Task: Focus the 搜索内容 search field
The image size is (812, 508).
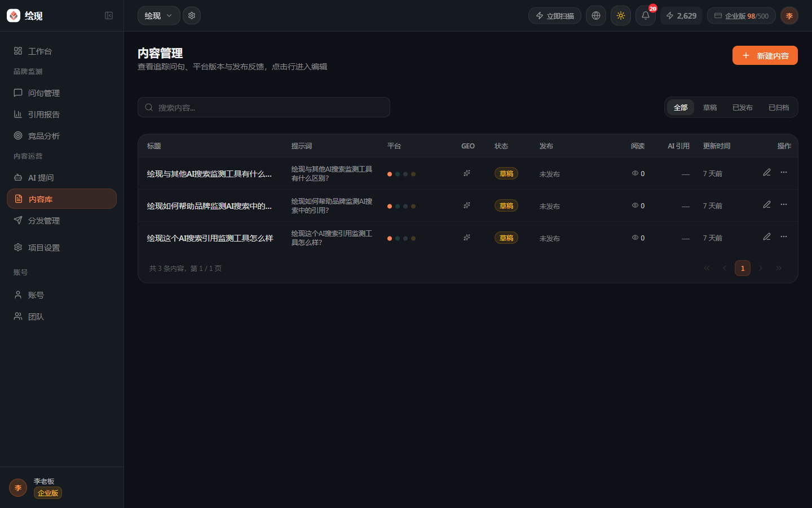Action: click(264, 107)
